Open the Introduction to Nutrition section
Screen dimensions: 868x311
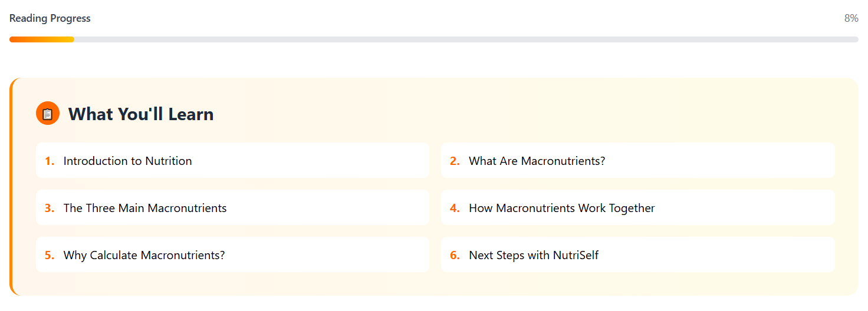127,161
